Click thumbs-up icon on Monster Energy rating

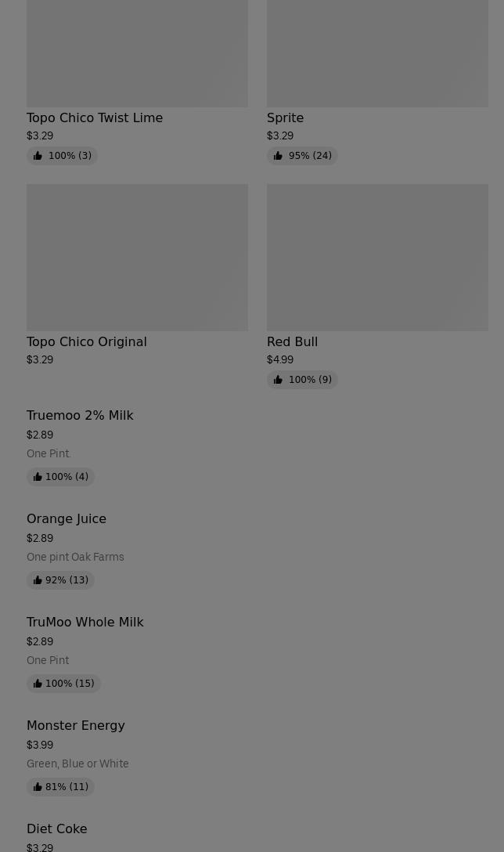click(38, 786)
